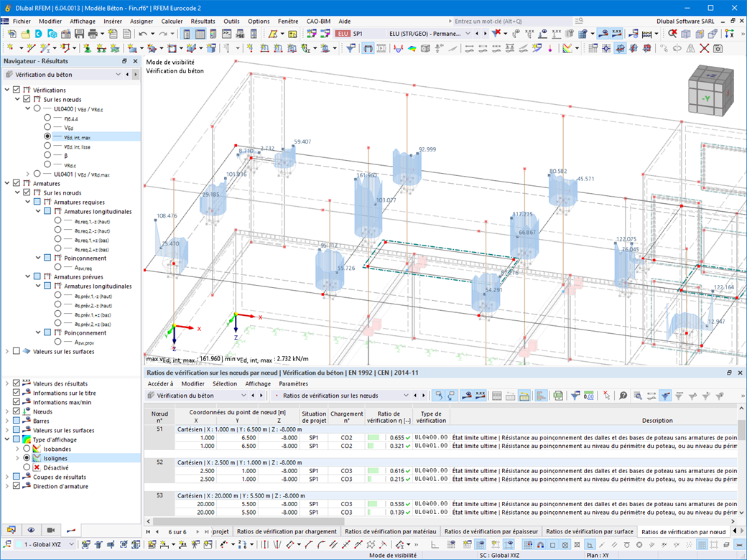Expand the Valeurs sur les surfaces node
The height and width of the screenshot is (560, 747).
coord(6,351)
